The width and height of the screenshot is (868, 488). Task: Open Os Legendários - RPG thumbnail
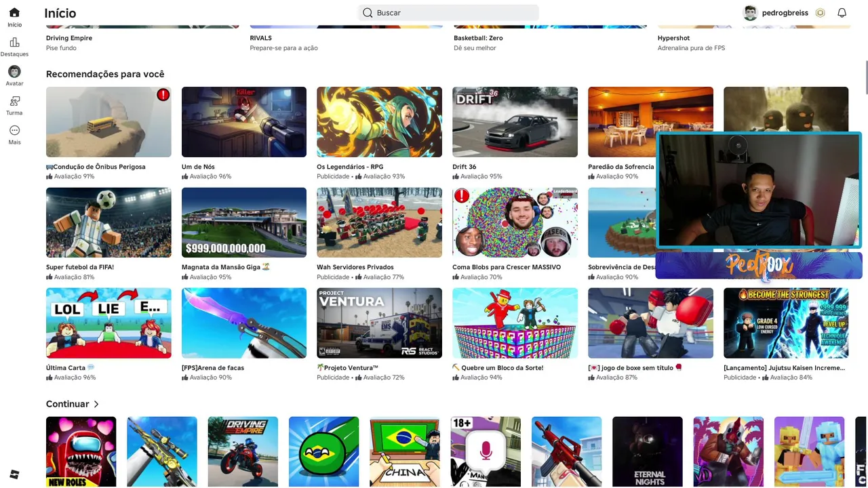379,122
